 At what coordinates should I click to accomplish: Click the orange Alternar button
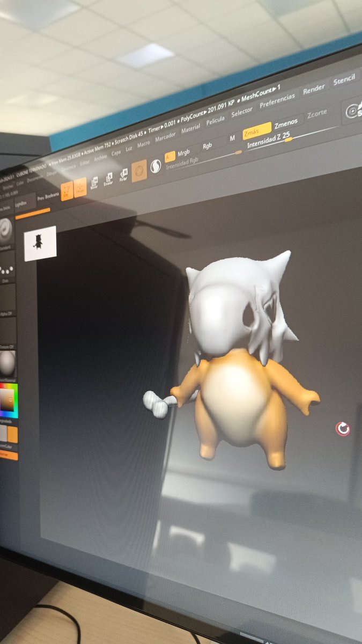(x=9, y=456)
